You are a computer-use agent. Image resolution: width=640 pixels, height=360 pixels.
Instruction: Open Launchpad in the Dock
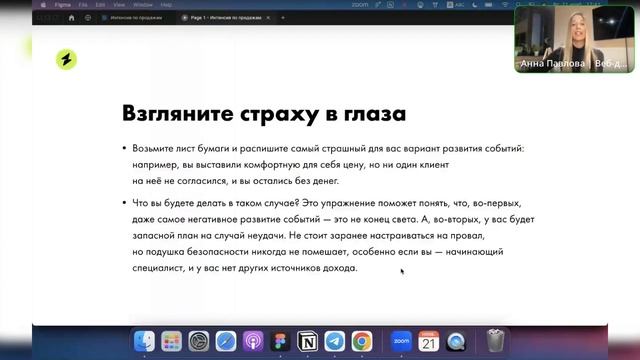[x=171, y=341]
